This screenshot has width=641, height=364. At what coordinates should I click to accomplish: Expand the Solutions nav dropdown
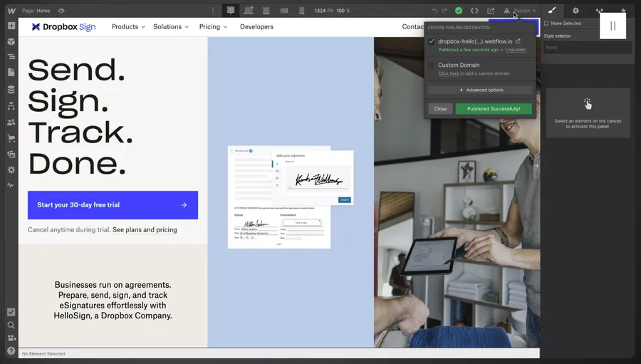(171, 26)
